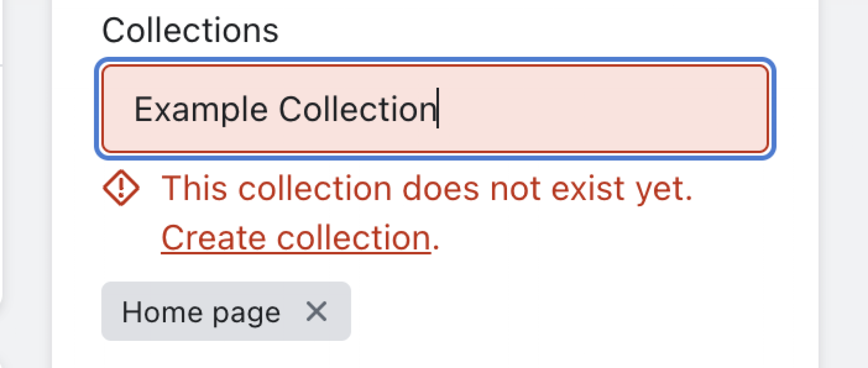This screenshot has width=868, height=368.
Task: Click the Home page tag text
Action: [x=201, y=313]
